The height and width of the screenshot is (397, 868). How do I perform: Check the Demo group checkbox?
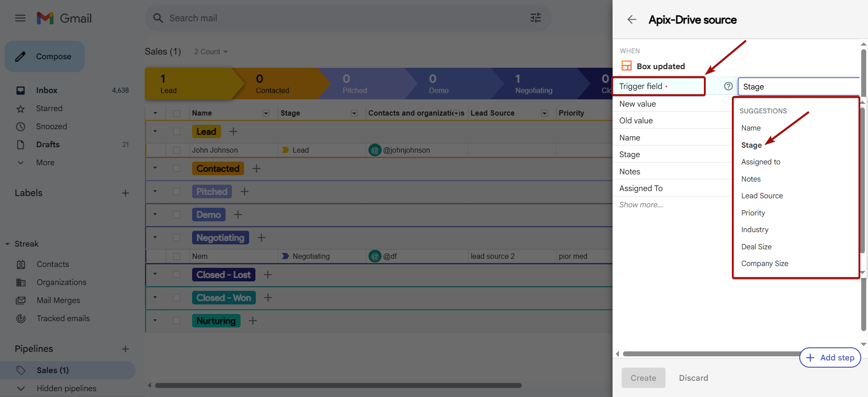[177, 215]
